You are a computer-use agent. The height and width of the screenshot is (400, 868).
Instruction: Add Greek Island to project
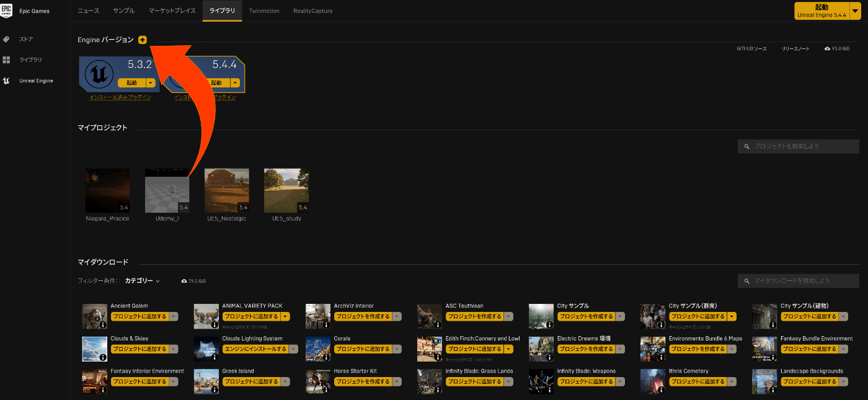point(251,382)
